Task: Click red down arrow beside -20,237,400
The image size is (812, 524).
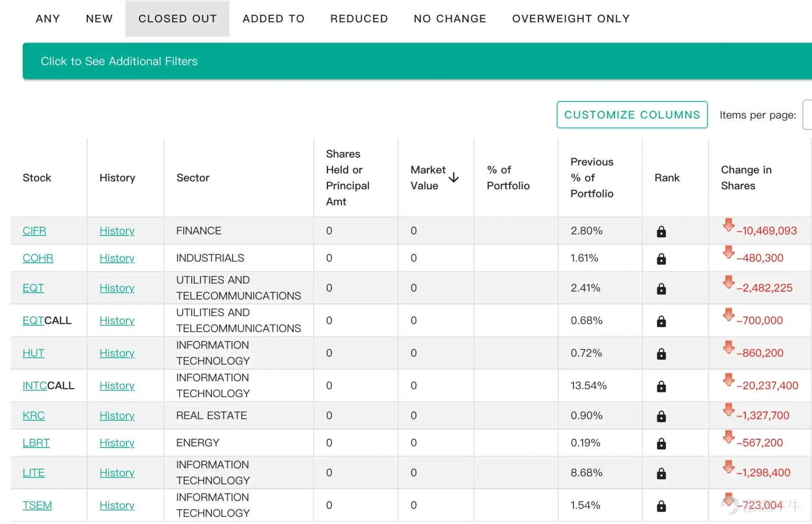Action: tap(728, 379)
